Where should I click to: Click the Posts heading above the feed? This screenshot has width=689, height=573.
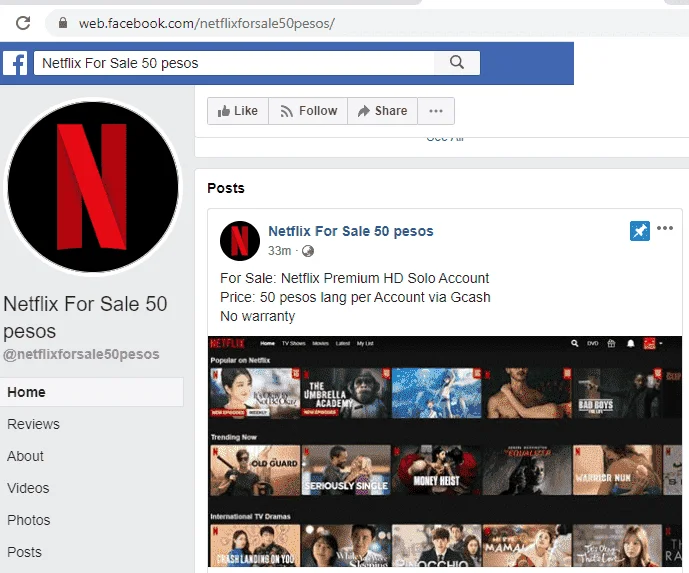pos(226,188)
